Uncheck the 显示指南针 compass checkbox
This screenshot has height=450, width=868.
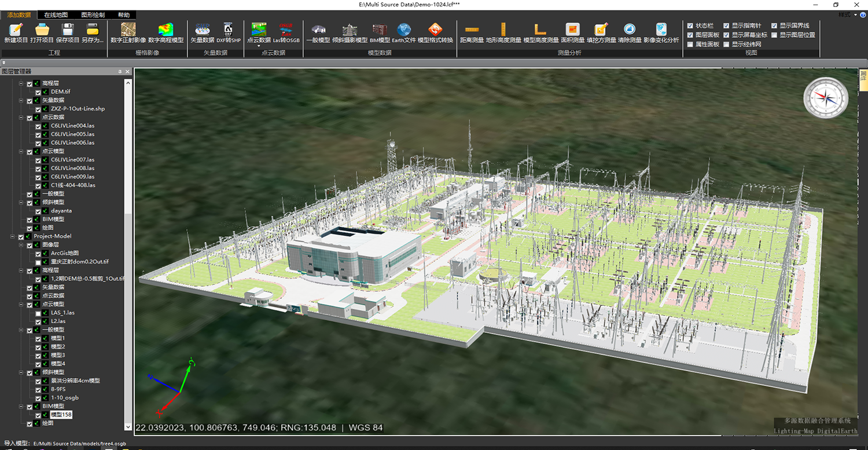[x=726, y=26]
